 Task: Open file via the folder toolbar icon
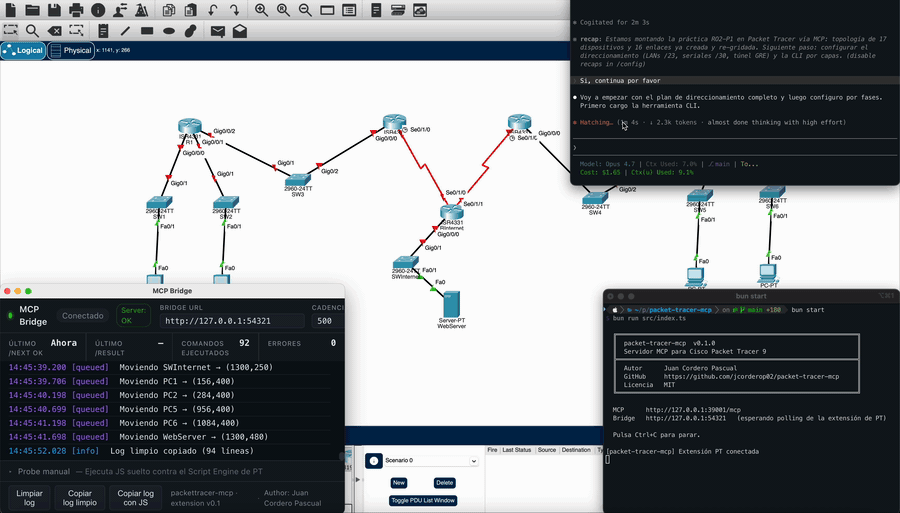(32, 10)
